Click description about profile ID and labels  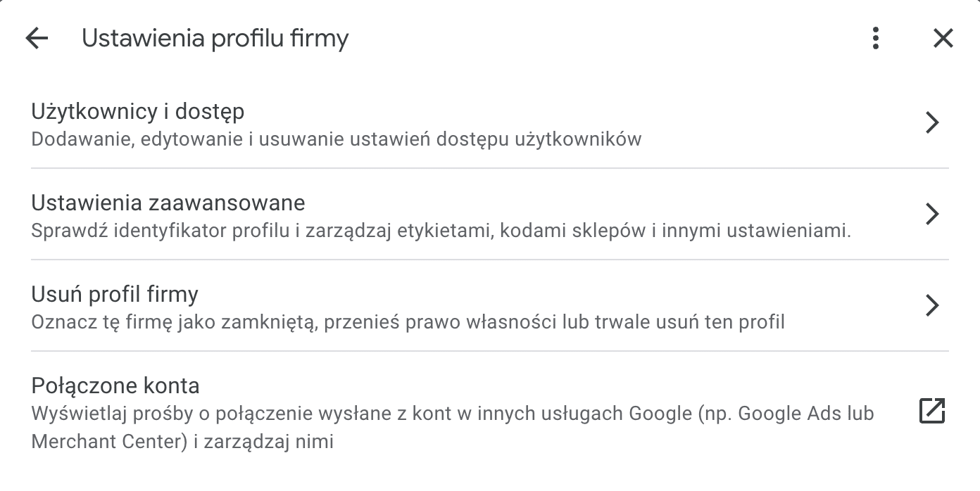tap(441, 230)
